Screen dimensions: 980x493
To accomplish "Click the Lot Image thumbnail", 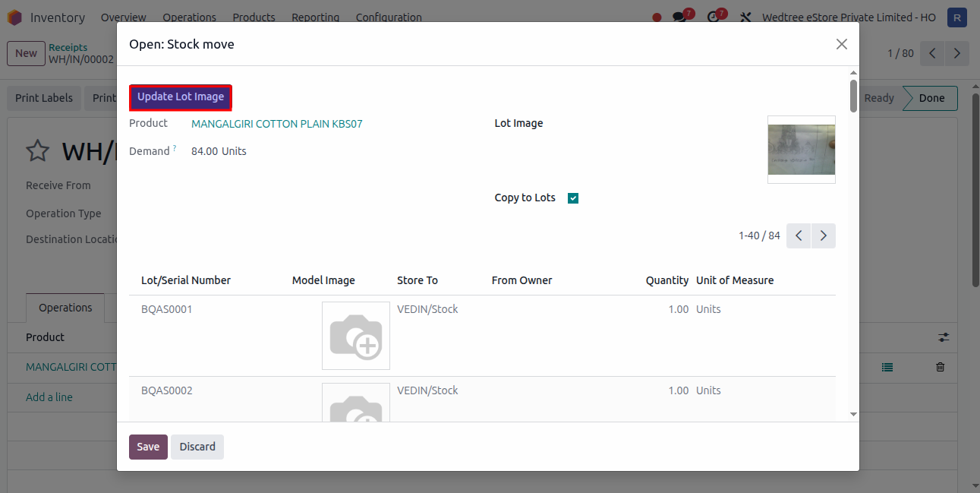I will (x=801, y=150).
